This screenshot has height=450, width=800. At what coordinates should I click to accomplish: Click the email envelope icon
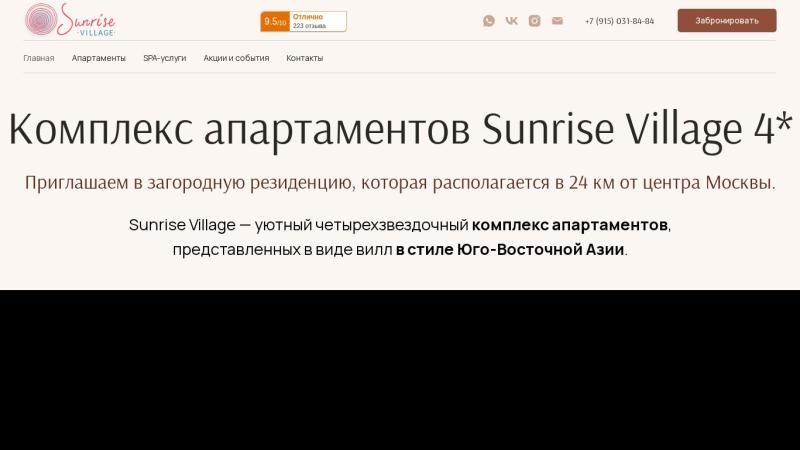coord(557,20)
